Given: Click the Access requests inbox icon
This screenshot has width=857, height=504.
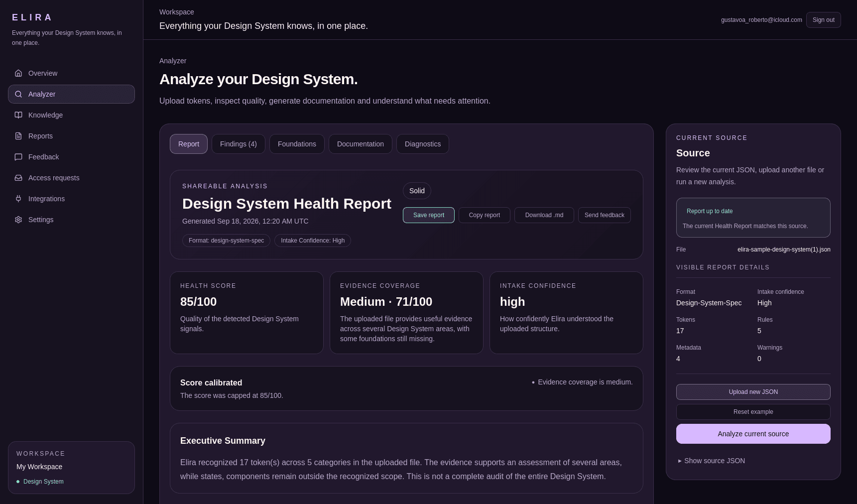Looking at the screenshot, I should pyautogui.click(x=18, y=178).
